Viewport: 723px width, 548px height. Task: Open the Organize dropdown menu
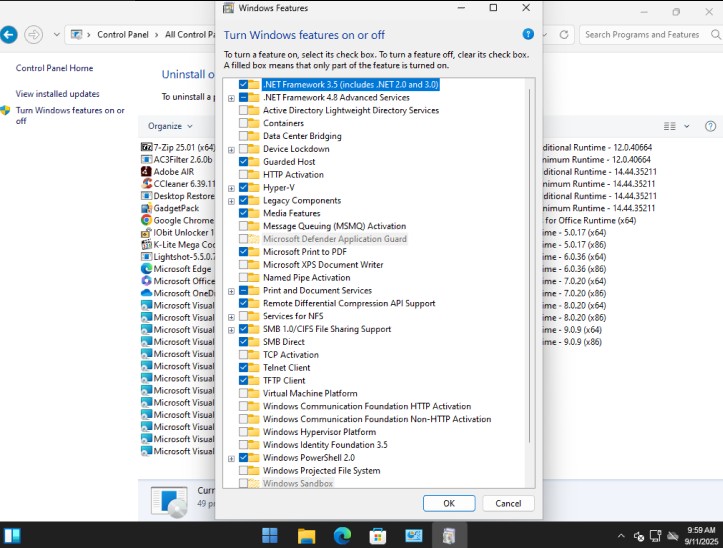[170, 126]
